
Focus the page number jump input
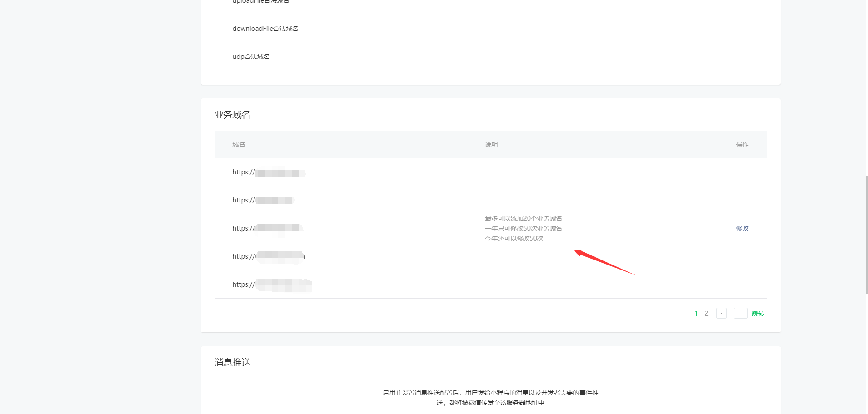(x=741, y=313)
